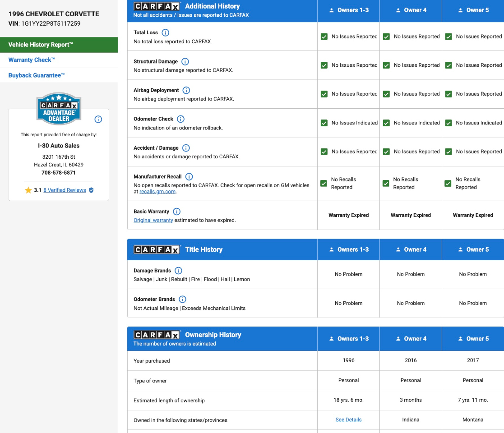Follow the recalls.gm.com link
Image resolution: width=504 pixels, height=433 pixels.
point(157,192)
